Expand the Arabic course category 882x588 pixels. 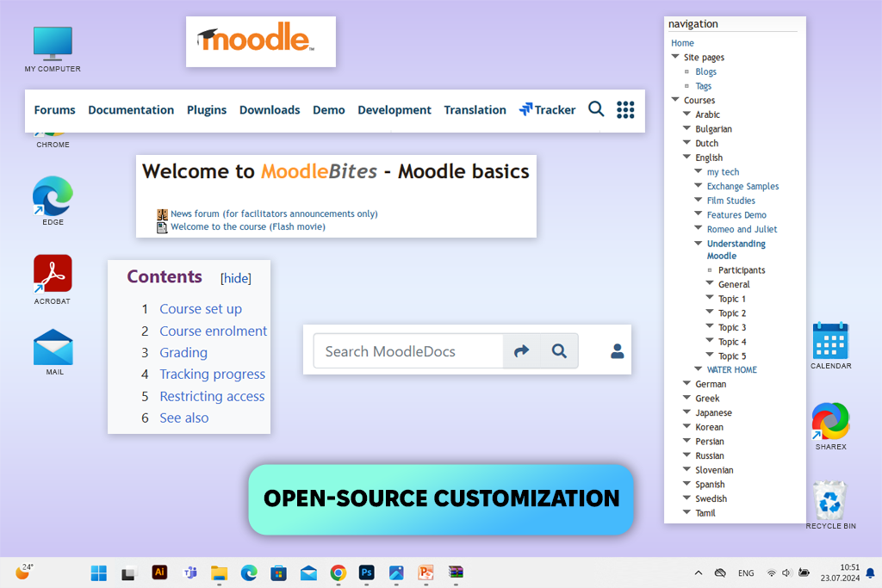(686, 114)
